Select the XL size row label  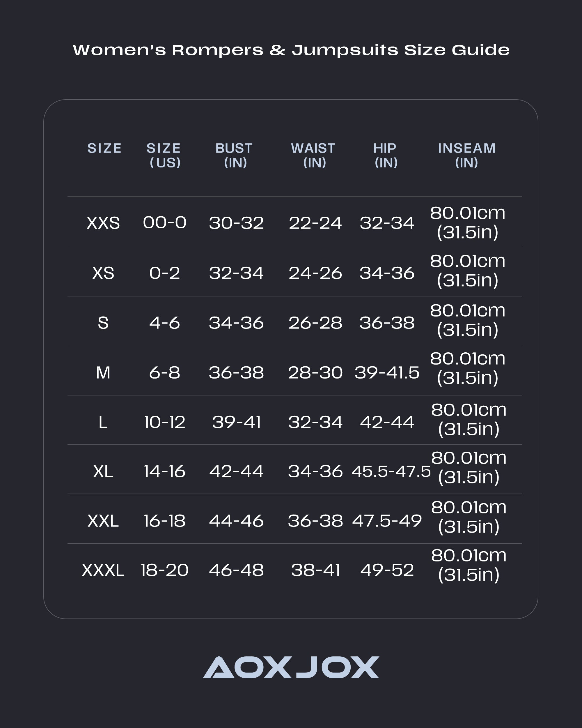tap(103, 471)
